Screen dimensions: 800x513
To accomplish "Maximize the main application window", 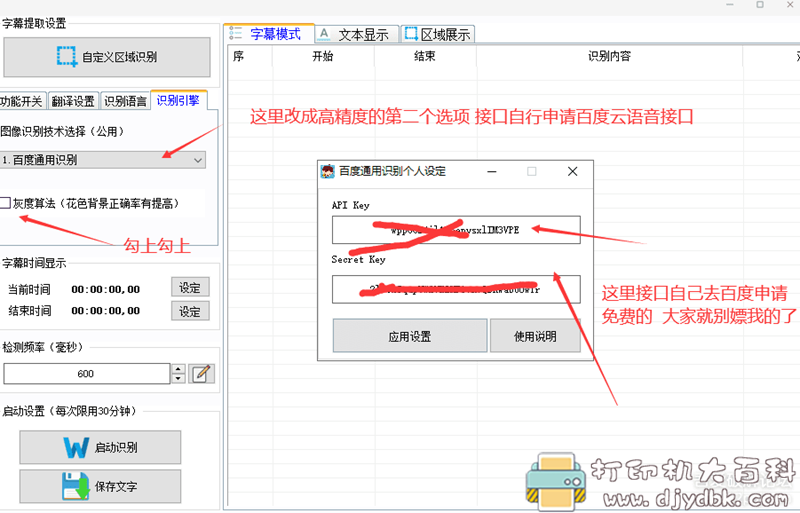I will tap(760, 5).
